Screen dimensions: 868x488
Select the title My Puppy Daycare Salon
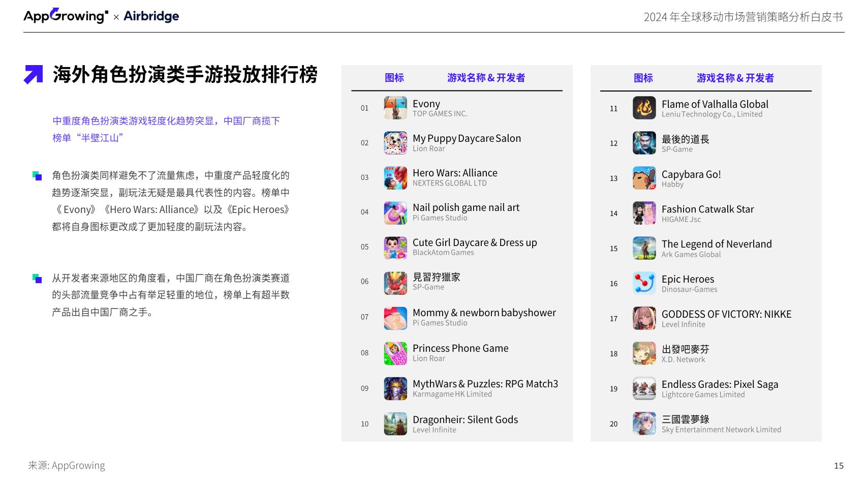(467, 138)
